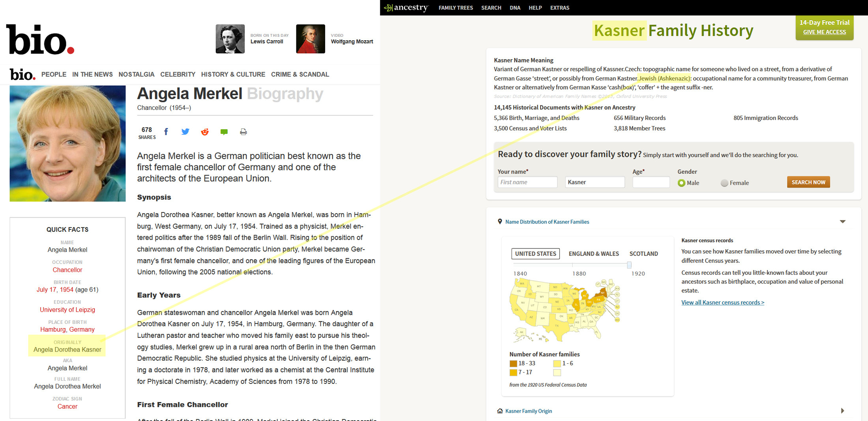Open History & Culture section in bio nav
Image resolution: width=868 pixels, height=421 pixels.
[x=233, y=74]
